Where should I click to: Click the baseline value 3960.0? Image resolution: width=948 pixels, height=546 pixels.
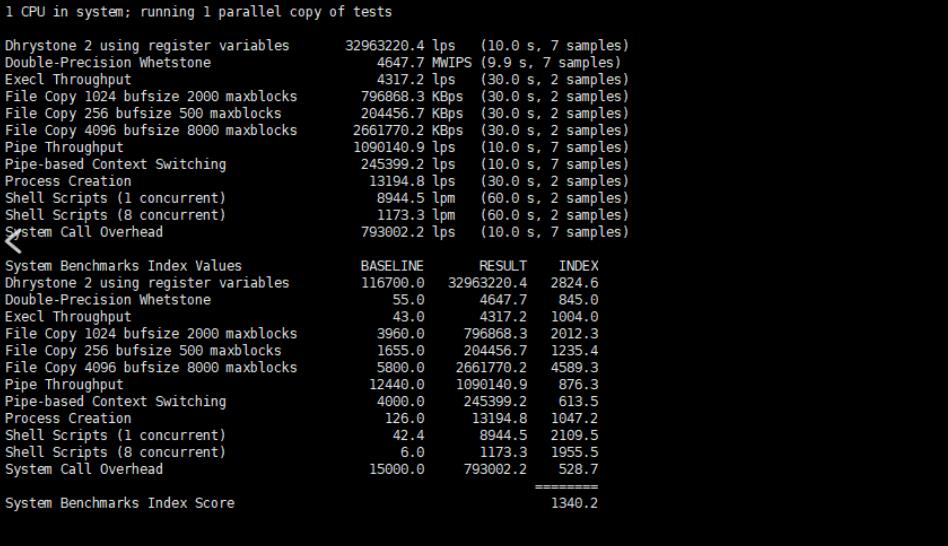click(400, 334)
